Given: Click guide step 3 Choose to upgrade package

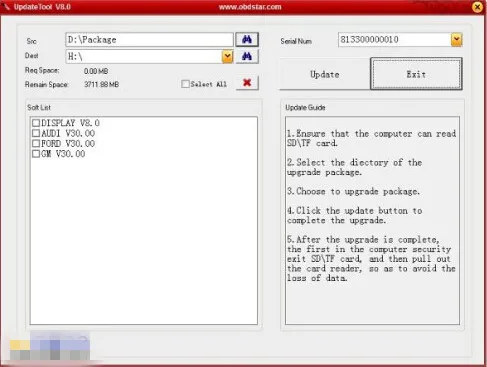Looking at the screenshot, I should coord(353,191).
